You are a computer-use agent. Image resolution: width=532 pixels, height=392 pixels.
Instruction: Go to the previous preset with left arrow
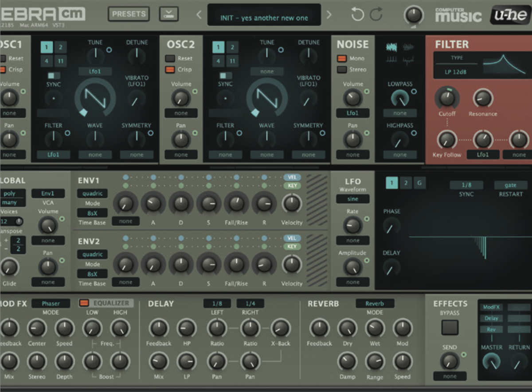click(x=199, y=15)
